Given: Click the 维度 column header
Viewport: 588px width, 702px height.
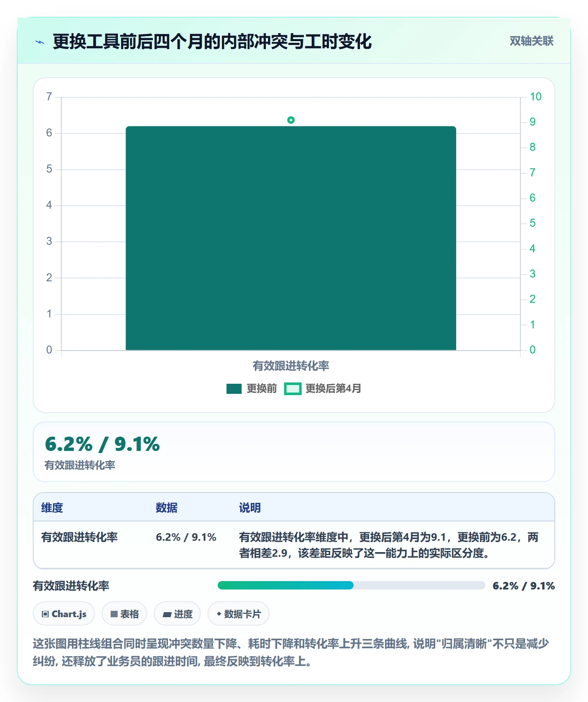Looking at the screenshot, I should click(52, 508).
